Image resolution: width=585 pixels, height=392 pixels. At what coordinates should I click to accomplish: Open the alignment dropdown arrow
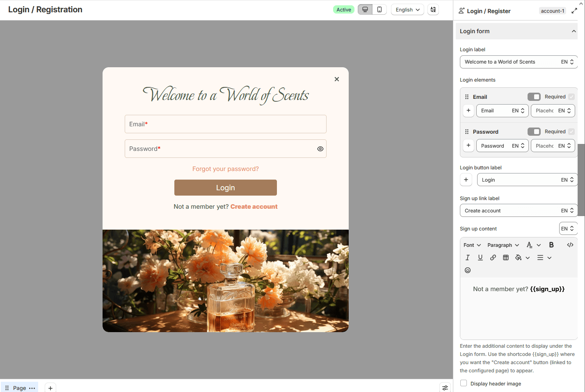click(x=549, y=258)
